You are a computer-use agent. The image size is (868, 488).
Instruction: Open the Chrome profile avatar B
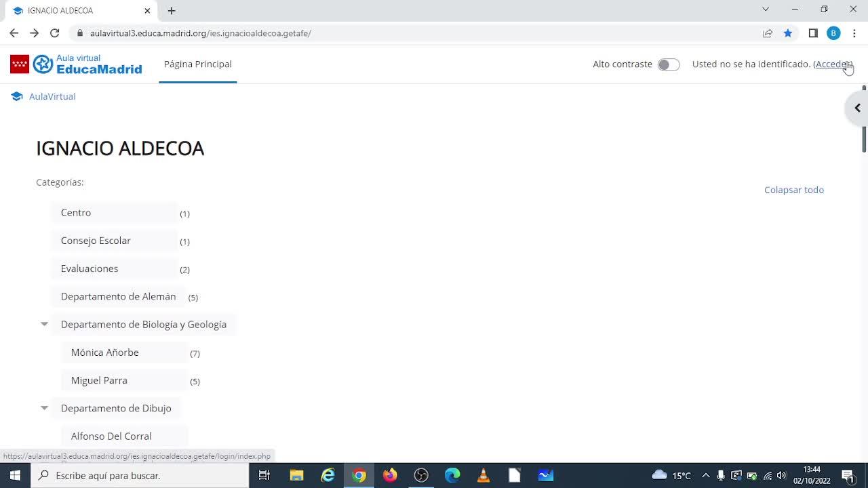(833, 33)
